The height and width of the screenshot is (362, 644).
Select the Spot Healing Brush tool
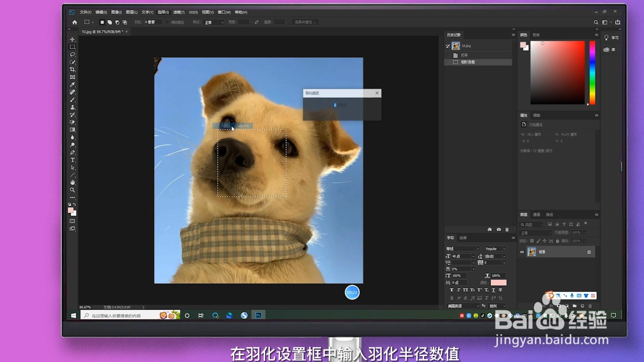[x=72, y=92]
